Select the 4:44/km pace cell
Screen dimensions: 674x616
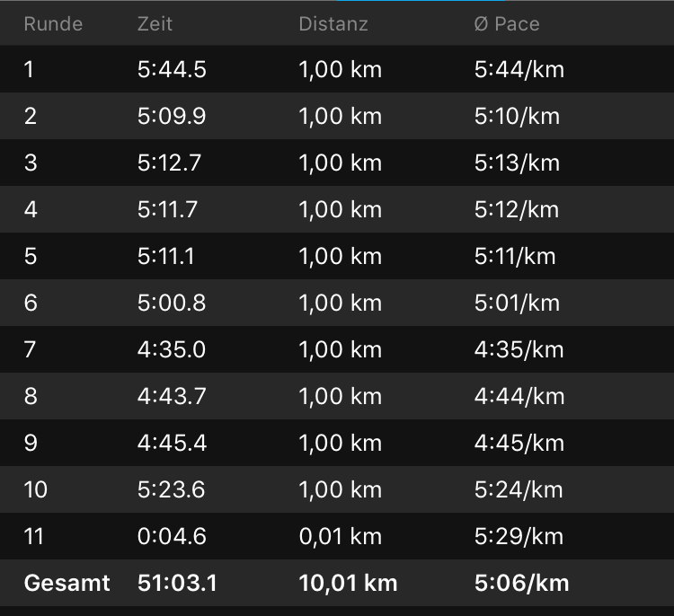pos(519,397)
